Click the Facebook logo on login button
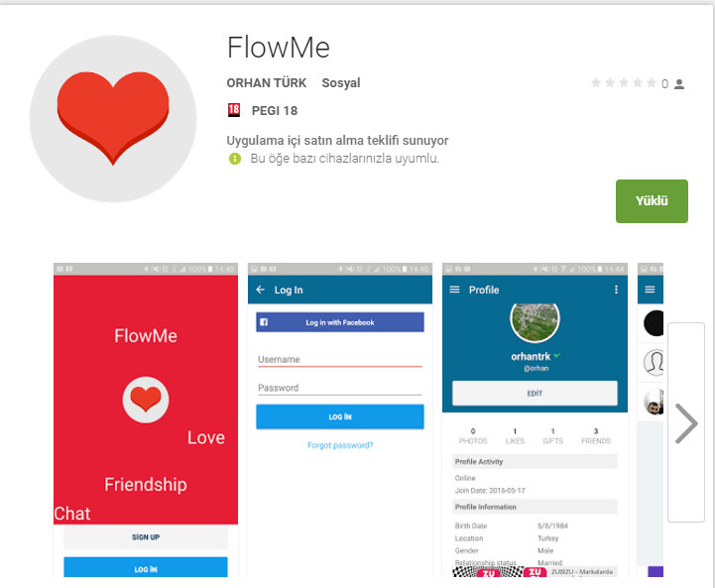Viewport: 715px width, 588px height. [264, 322]
